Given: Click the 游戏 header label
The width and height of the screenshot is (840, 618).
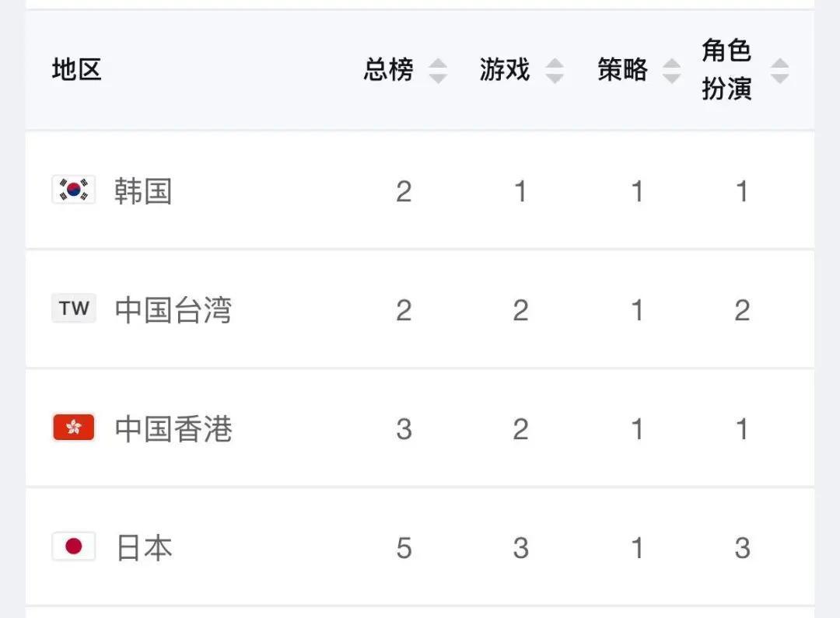Looking at the screenshot, I should [x=505, y=70].
